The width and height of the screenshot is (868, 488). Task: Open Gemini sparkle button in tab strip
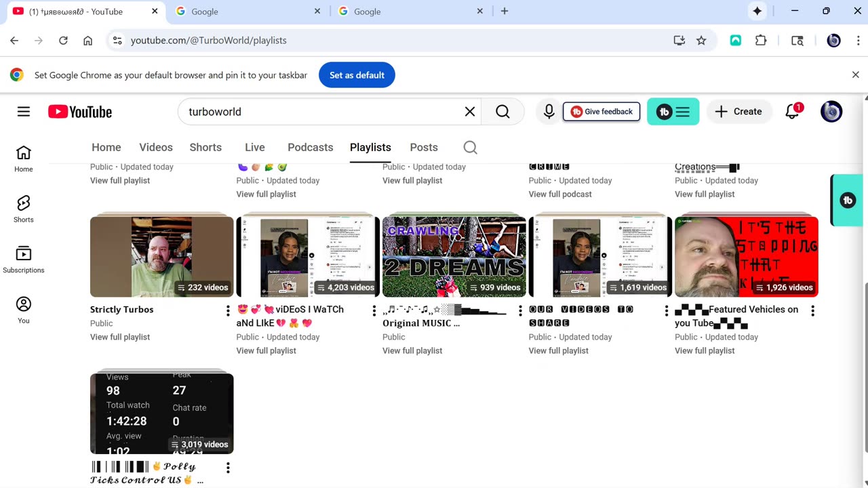(x=757, y=11)
